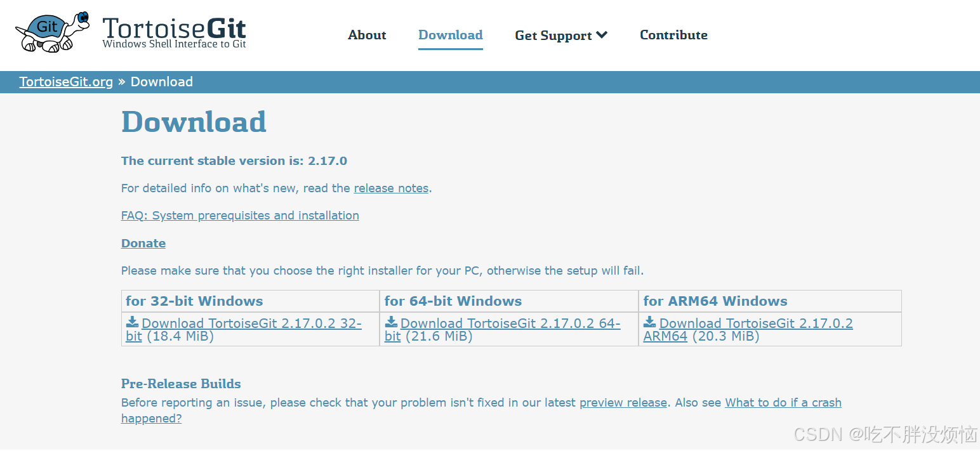Screen dimensions: 980x451
Task: Open the release notes link
Action: [391, 188]
